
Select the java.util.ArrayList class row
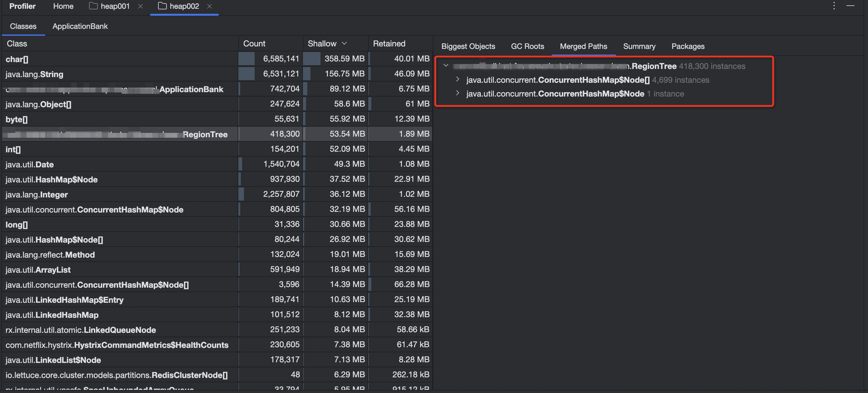point(38,270)
